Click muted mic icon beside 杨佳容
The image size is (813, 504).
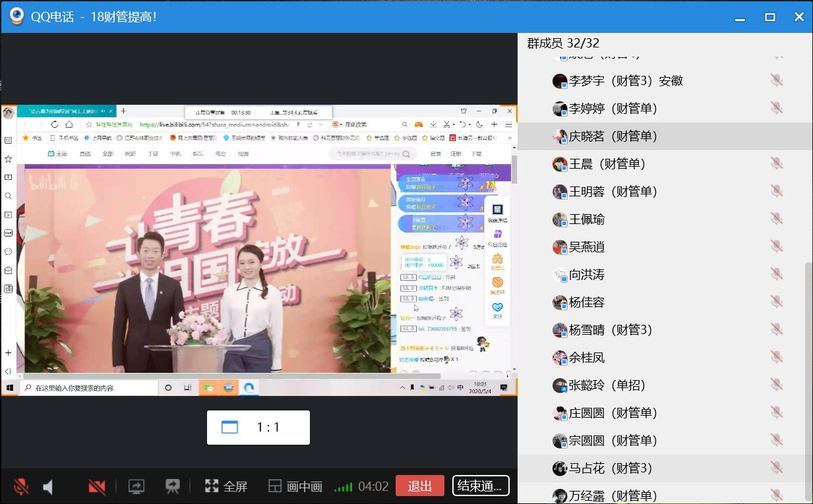tap(777, 302)
